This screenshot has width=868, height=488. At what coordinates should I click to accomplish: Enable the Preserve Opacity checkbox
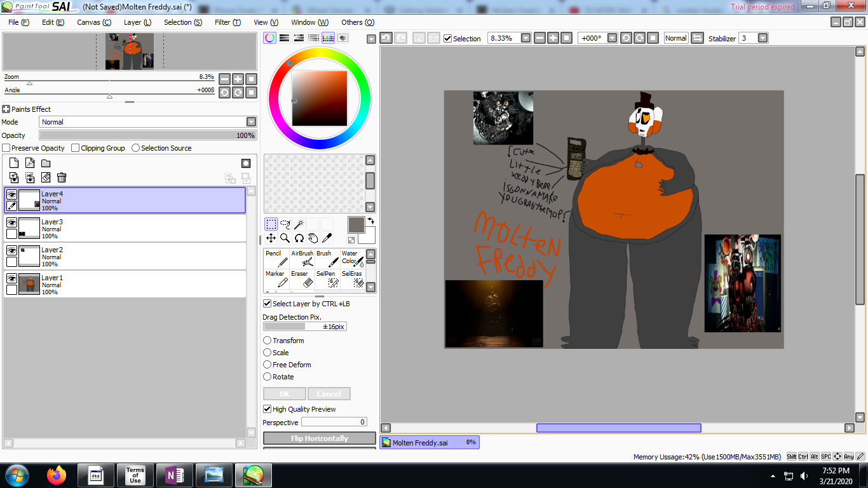coord(6,148)
